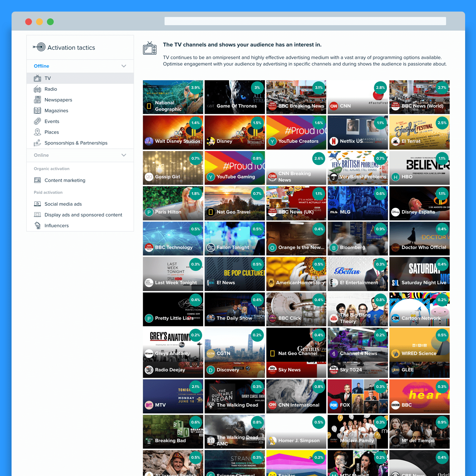Open the Paris Hilton card

click(x=173, y=203)
